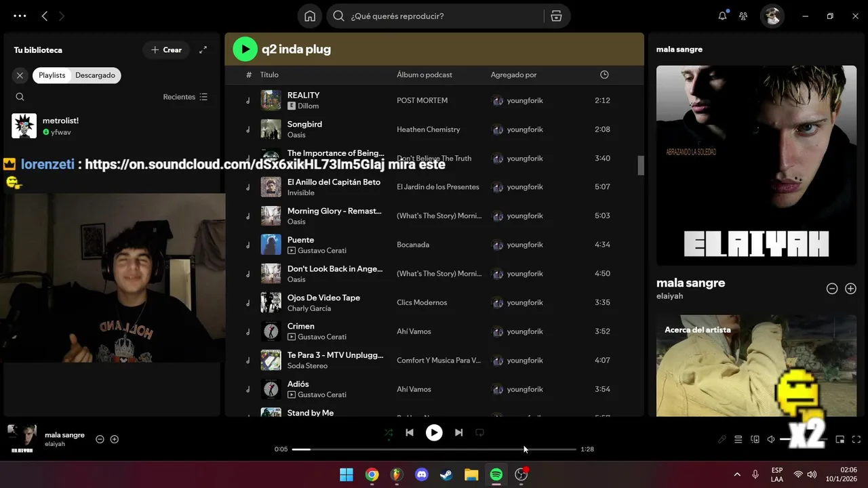
Task: Toggle the repeat mode
Action: click(479, 432)
